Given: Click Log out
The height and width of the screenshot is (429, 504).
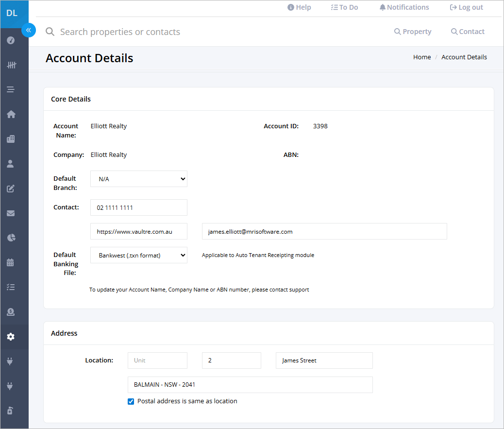Looking at the screenshot, I should click(466, 7).
